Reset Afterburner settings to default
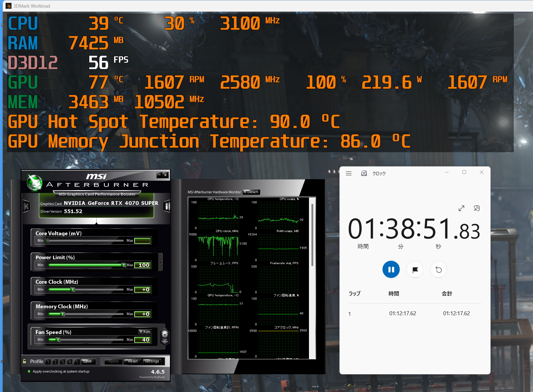The width and height of the screenshot is (533, 392). point(133,361)
